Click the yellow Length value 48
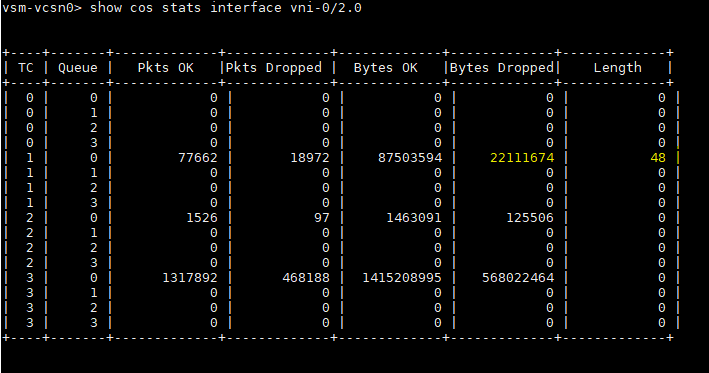709x373 pixels. click(658, 158)
